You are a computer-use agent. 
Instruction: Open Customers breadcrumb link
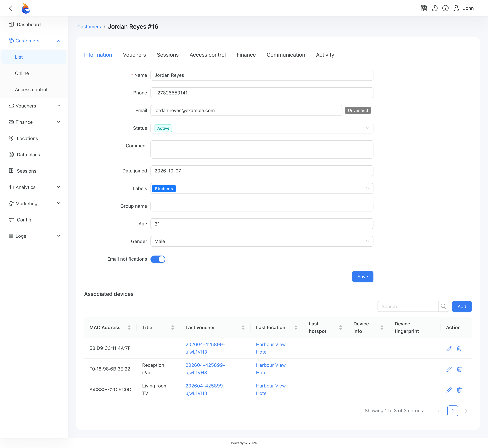(89, 27)
